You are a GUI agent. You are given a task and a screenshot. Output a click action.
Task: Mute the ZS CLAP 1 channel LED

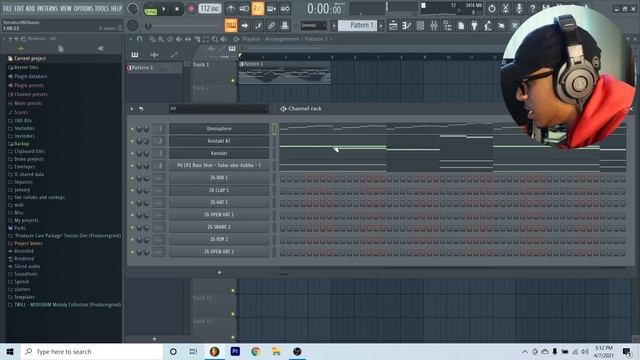tap(132, 190)
